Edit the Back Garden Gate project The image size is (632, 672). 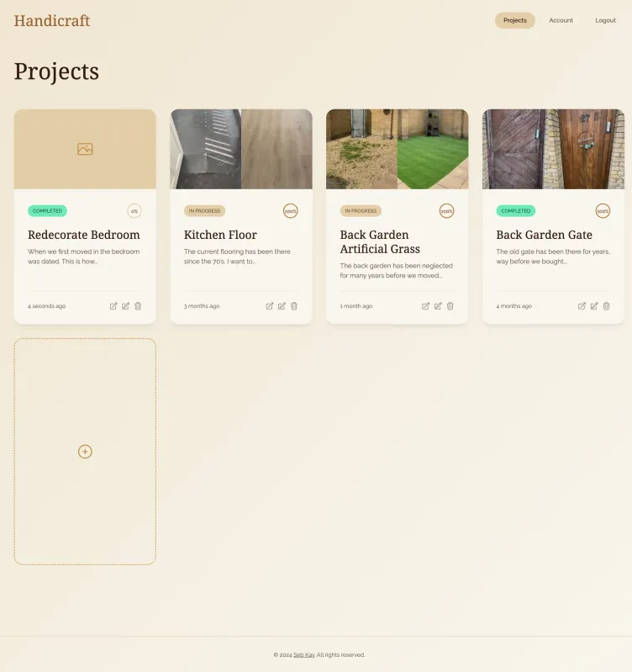click(x=594, y=306)
